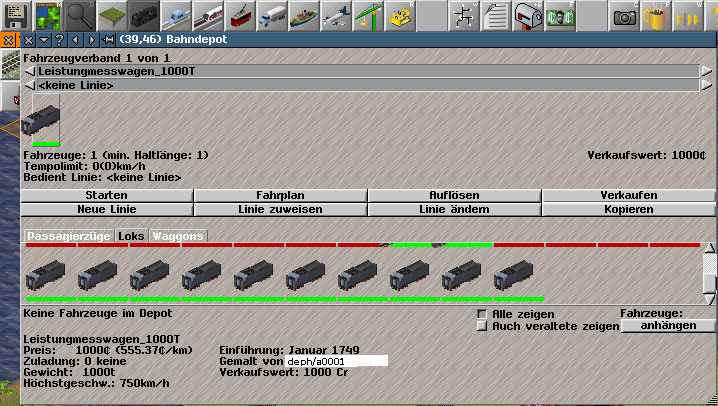Screen dimensions: 718x406
Task: Open the mailbox messages icon
Action: [x=528, y=14]
